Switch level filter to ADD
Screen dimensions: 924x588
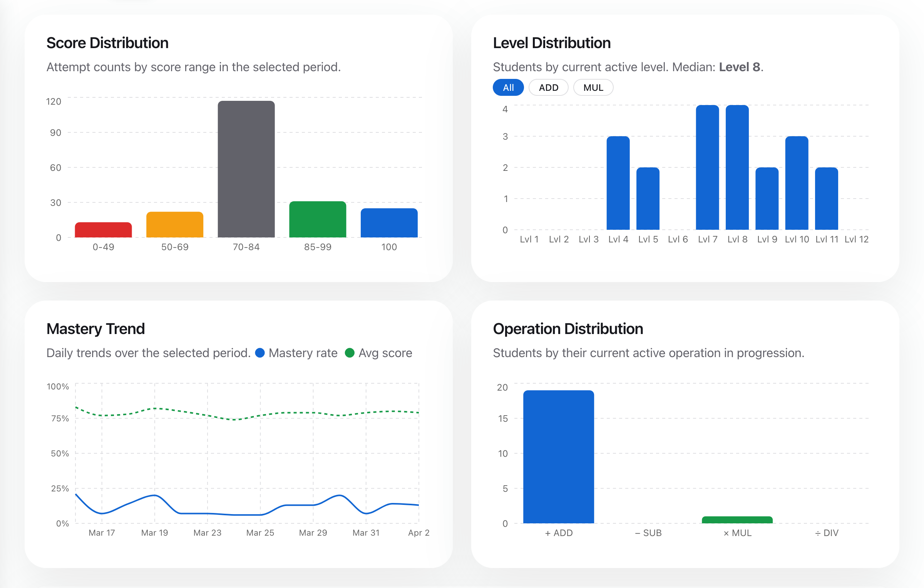click(548, 88)
